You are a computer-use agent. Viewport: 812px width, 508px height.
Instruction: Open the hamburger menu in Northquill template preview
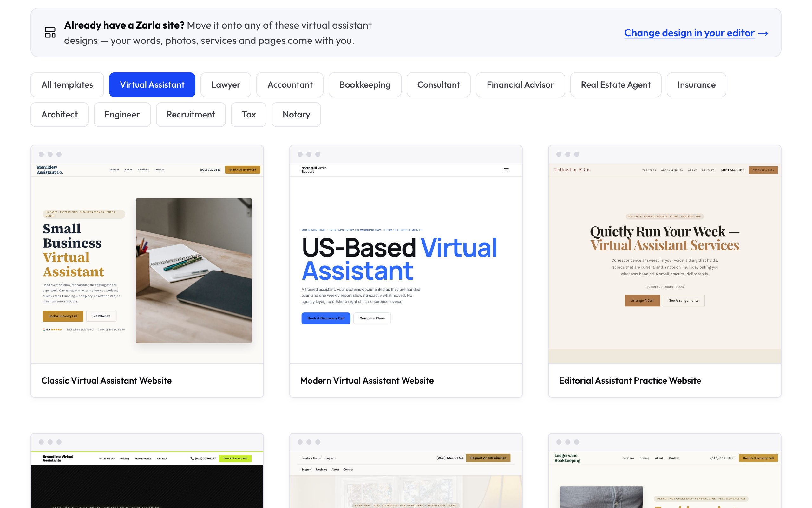[x=506, y=170]
